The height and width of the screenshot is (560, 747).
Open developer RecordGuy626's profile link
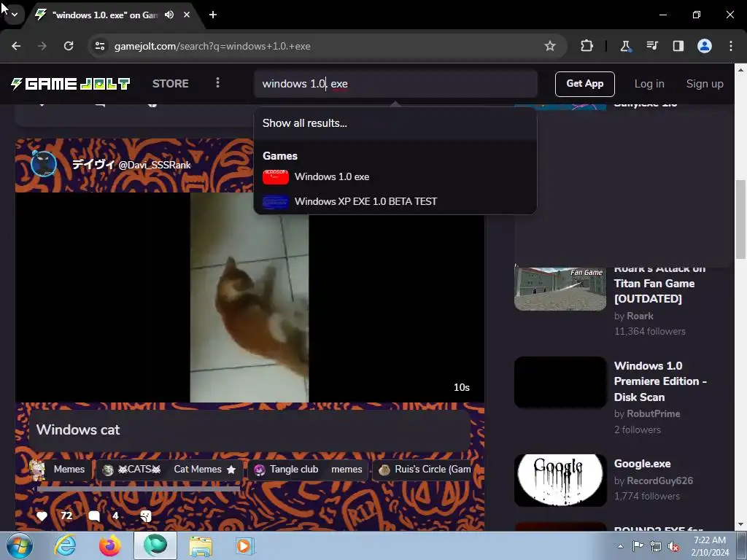pyautogui.click(x=659, y=481)
